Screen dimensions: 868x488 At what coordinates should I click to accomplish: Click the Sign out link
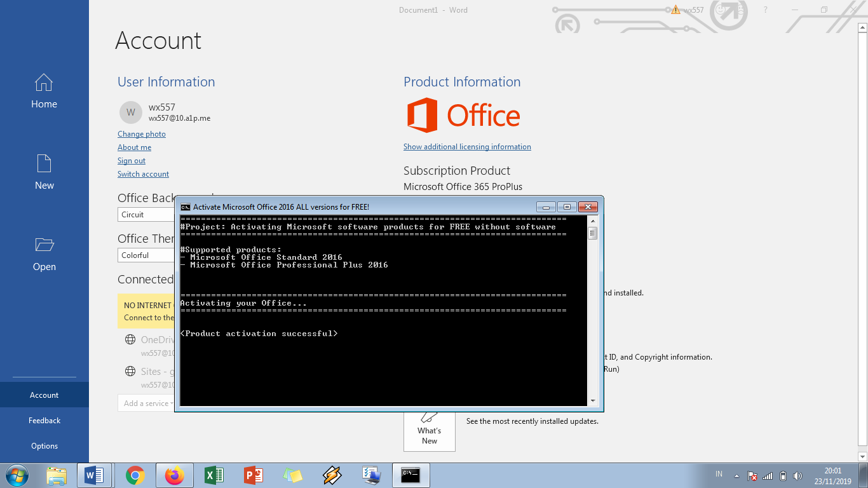131,160
